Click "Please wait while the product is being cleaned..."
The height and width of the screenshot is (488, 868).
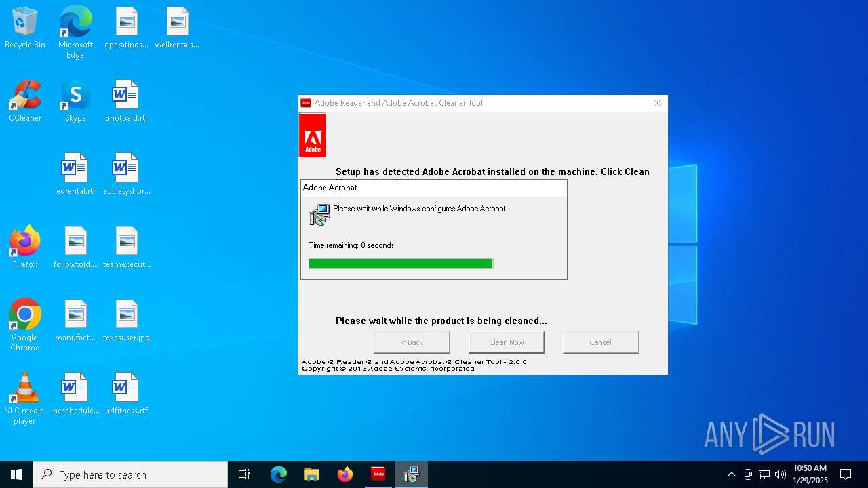441,321
